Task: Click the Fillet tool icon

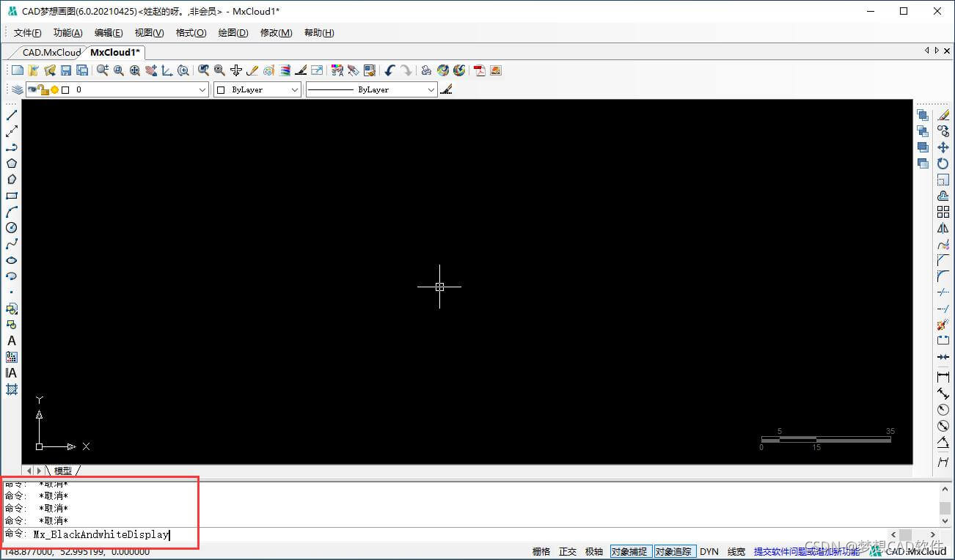Action: (x=943, y=276)
